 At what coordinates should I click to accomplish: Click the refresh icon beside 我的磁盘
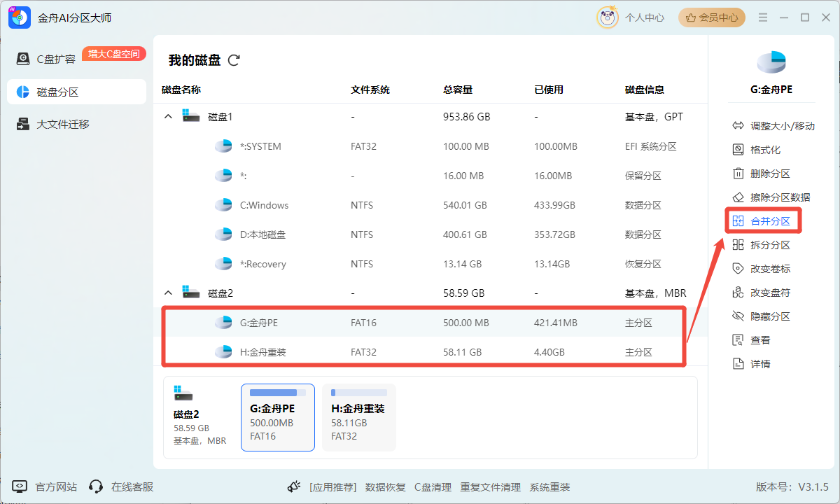pyautogui.click(x=234, y=60)
